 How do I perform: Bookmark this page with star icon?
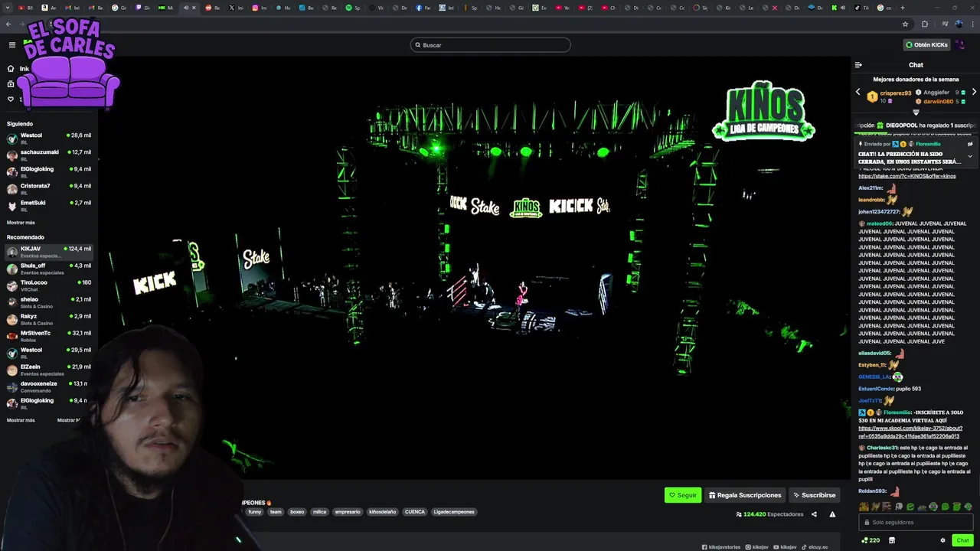coord(905,24)
